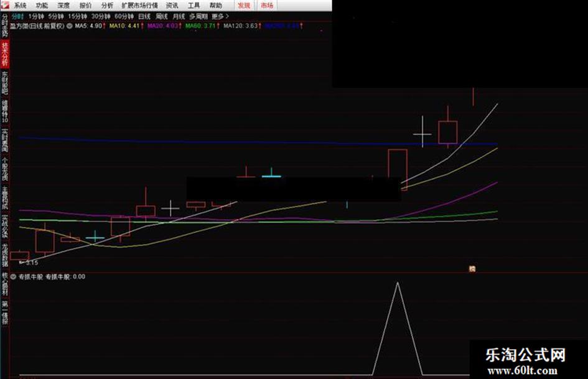Open 主营构成 in the left sidebar

5,198
